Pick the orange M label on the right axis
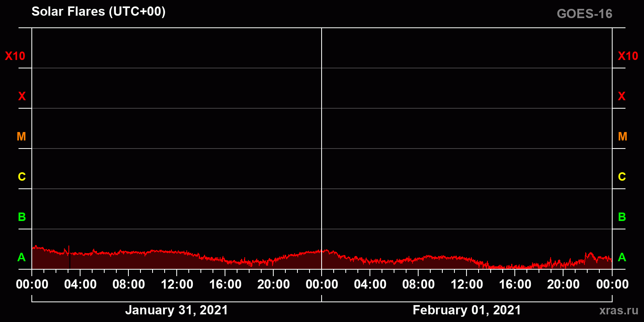The width and height of the screenshot is (644, 322). (623, 136)
